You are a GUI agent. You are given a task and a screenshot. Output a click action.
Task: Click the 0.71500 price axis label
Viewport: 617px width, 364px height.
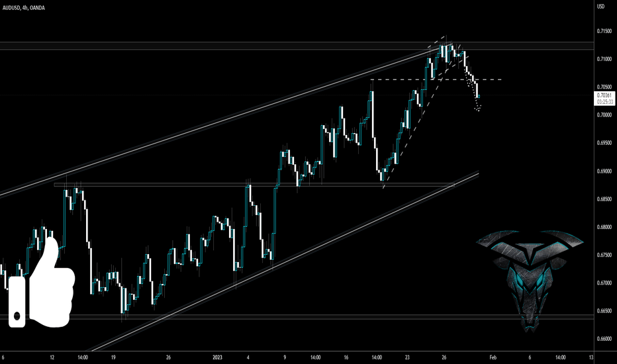point(604,31)
